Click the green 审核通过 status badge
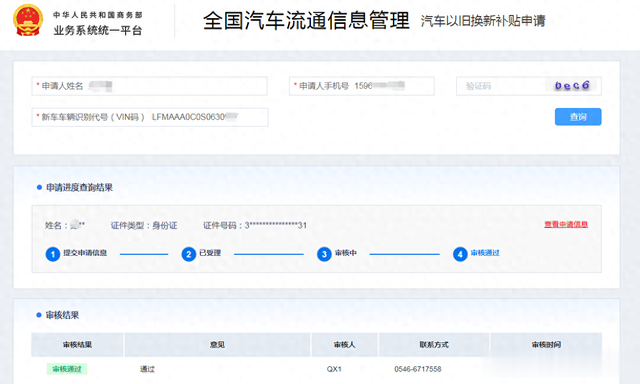 [67, 369]
